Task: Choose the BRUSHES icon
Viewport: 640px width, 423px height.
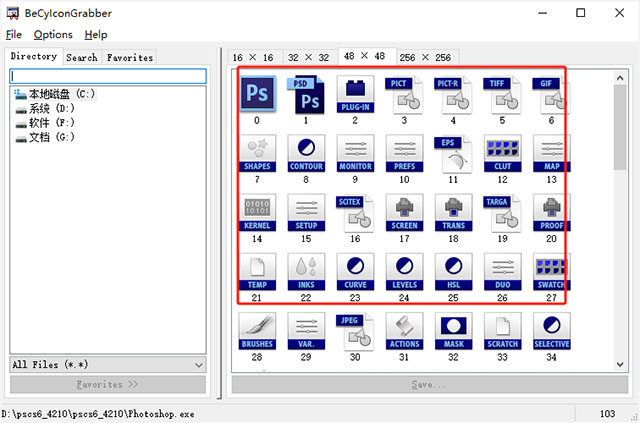Action: point(257,329)
